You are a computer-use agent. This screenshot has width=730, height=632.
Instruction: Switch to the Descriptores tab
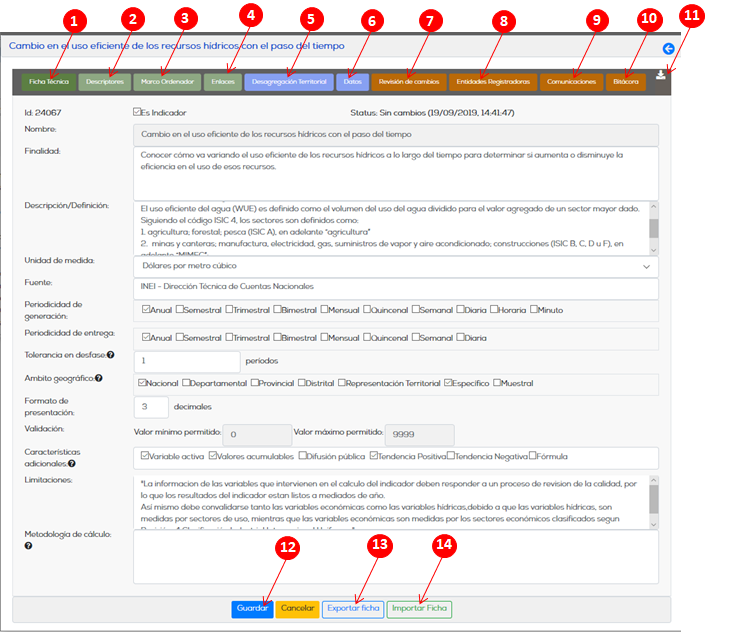[105, 82]
